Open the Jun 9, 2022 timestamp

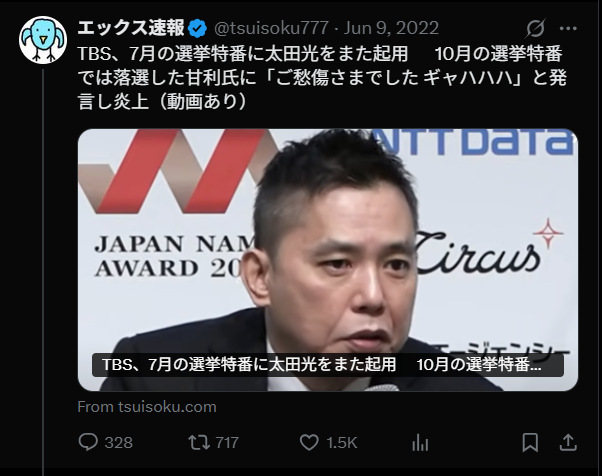point(391,28)
